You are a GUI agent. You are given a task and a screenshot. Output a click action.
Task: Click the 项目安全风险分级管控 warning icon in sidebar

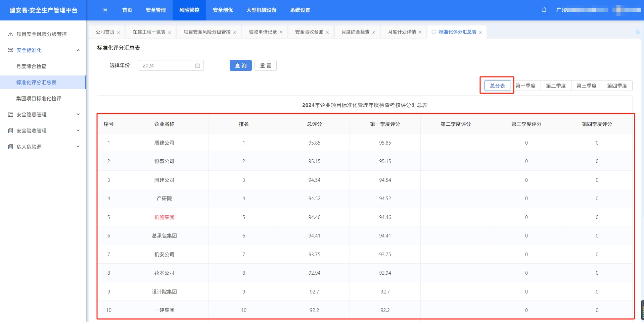[11, 34]
